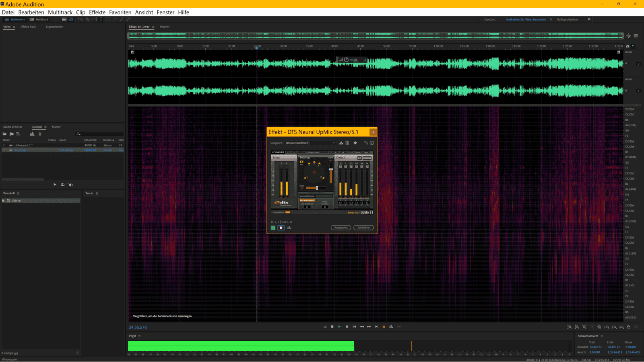The width and height of the screenshot is (644, 362).
Task: Switch to the Eigenschaften tab
Action: point(54,27)
